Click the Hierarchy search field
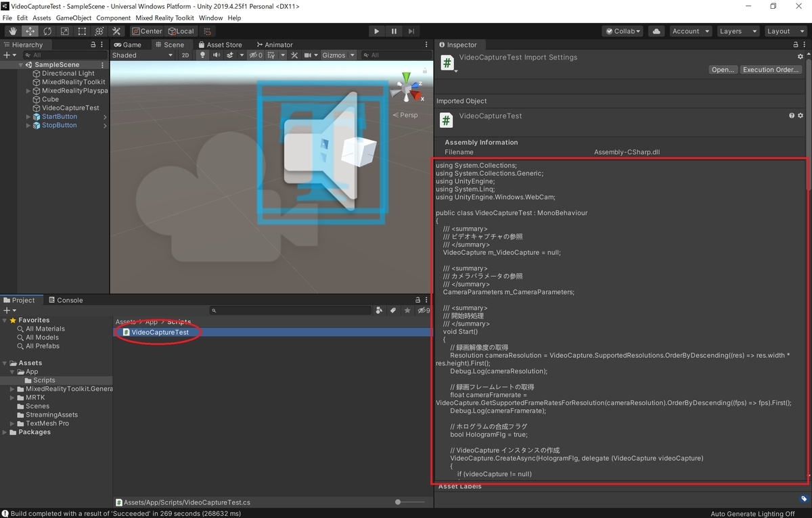 [64, 55]
